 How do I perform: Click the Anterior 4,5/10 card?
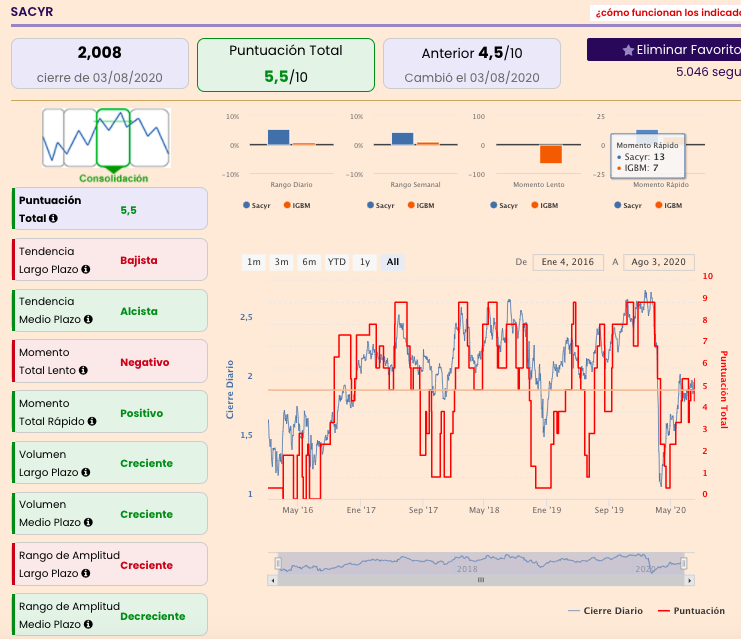(x=472, y=64)
